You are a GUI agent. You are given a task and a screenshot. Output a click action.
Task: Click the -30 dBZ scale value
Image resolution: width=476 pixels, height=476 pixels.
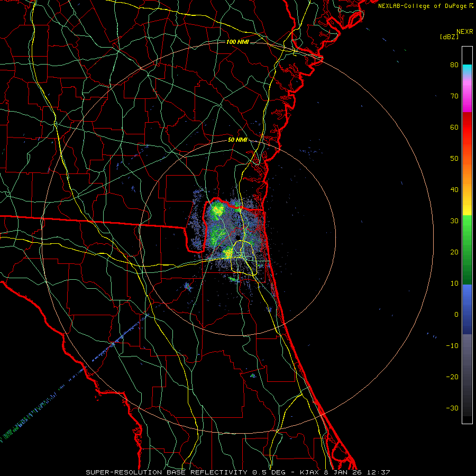[452, 408]
